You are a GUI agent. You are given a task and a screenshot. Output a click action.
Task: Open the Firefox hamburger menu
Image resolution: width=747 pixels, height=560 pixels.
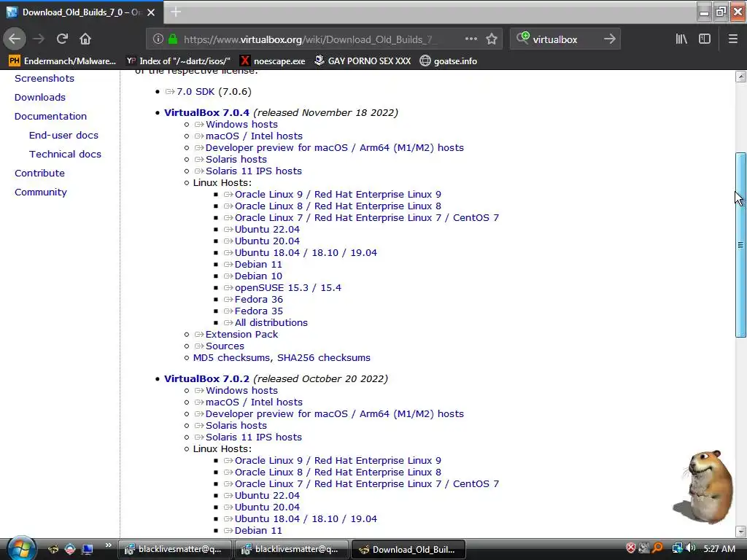pos(732,39)
